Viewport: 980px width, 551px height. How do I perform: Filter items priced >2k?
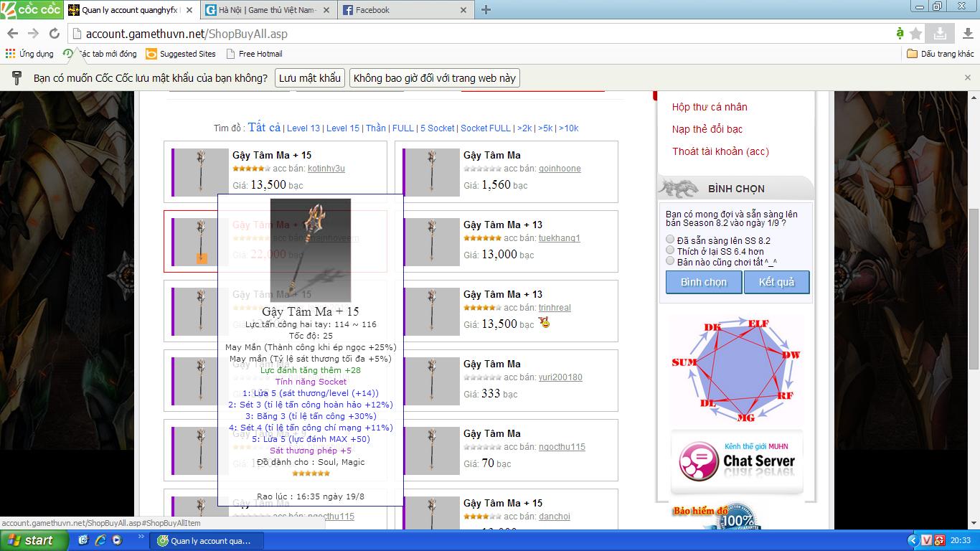coord(525,128)
